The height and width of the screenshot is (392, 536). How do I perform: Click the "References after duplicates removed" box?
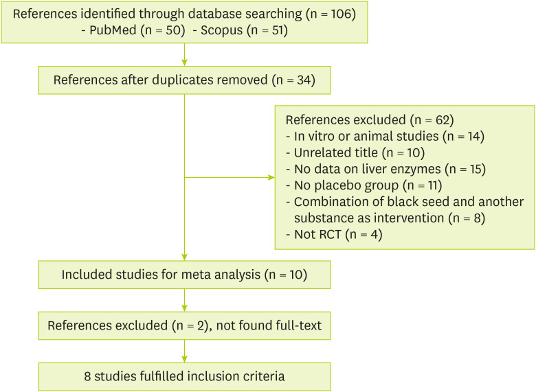pyautogui.click(x=184, y=80)
